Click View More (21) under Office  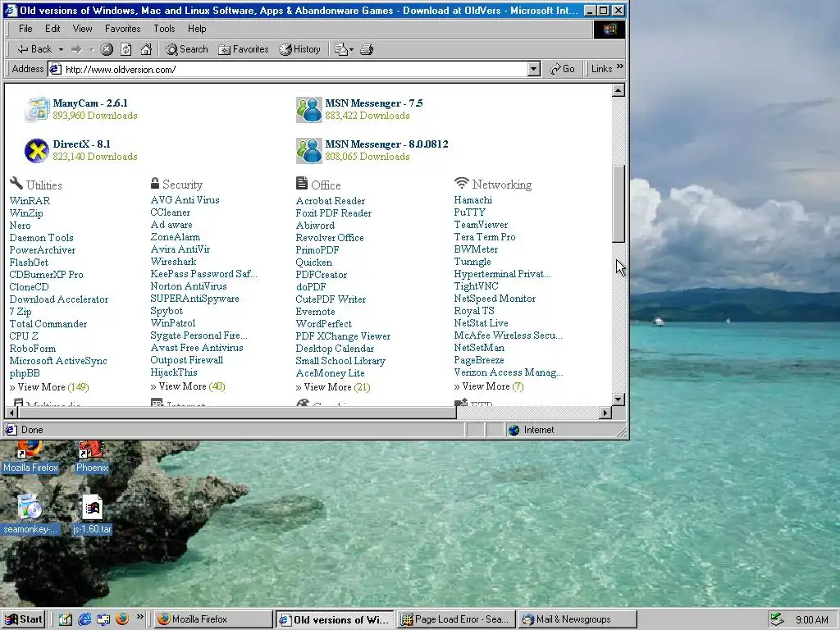[333, 387]
